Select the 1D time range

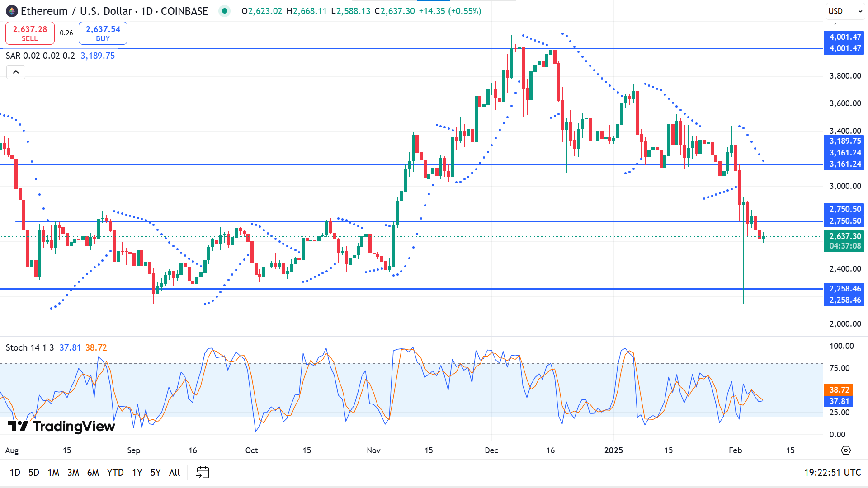(15, 473)
